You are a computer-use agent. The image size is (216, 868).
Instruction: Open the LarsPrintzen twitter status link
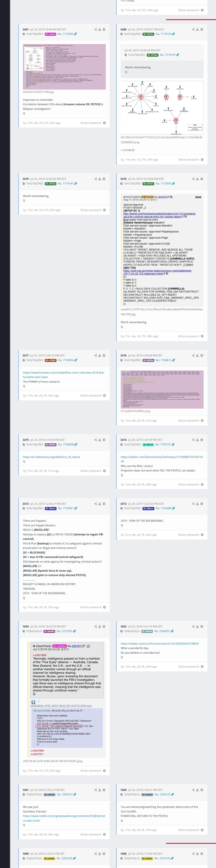[160, 644]
